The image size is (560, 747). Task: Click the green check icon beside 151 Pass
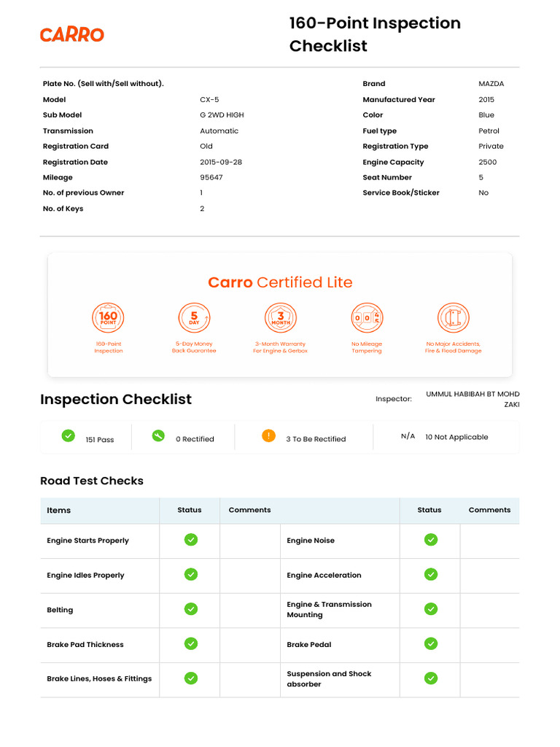pyautogui.click(x=68, y=436)
